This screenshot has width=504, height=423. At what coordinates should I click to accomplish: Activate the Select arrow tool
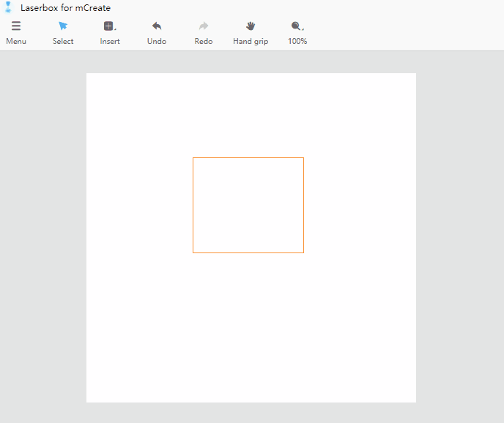(63, 26)
